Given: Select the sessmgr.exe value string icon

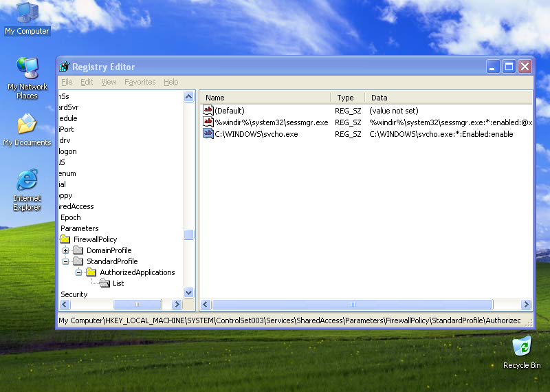Looking at the screenshot, I should (208, 122).
